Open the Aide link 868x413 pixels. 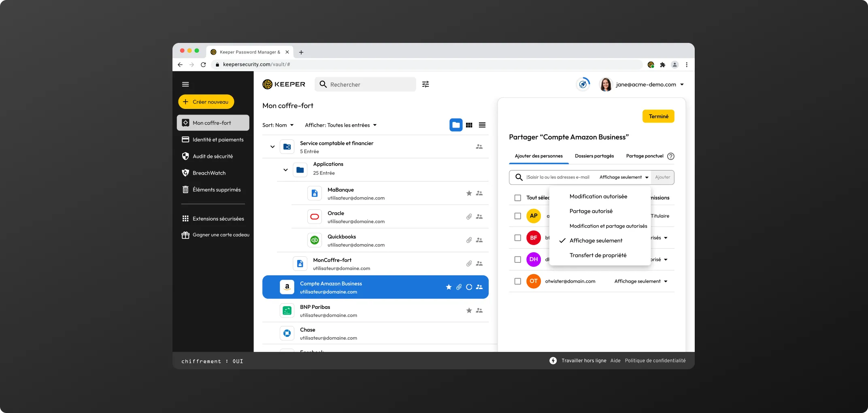(x=615, y=361)
